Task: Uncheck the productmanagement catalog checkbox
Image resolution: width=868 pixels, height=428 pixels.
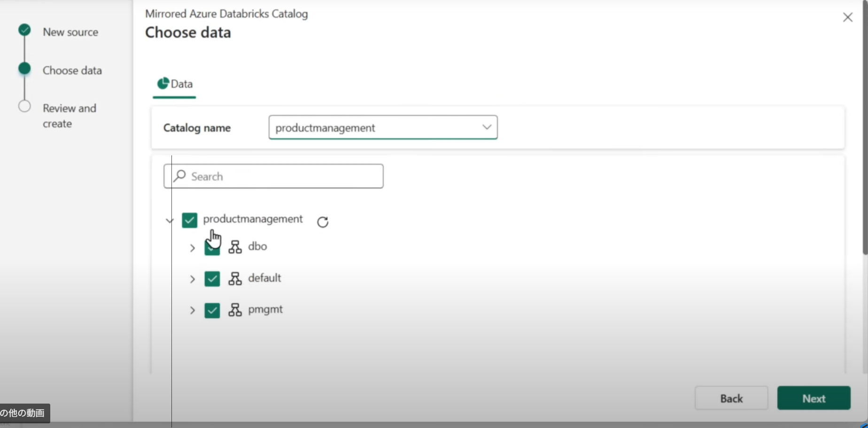Action: [x=190, y=220]
